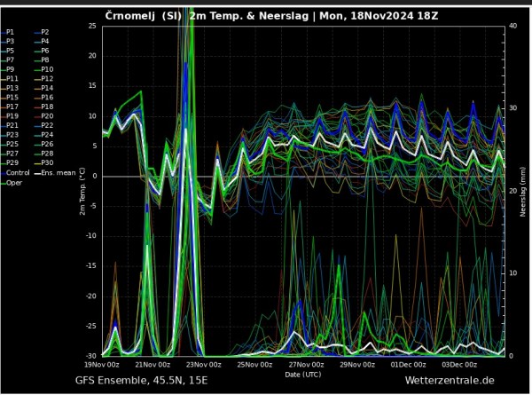Click the 40 precipitation axis tick
The image size is (532, 395).
tap(513, 26)
